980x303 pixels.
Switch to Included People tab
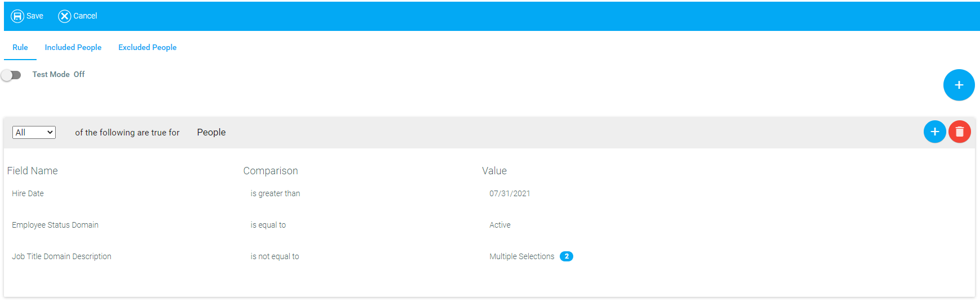click(x=73, y=47)
